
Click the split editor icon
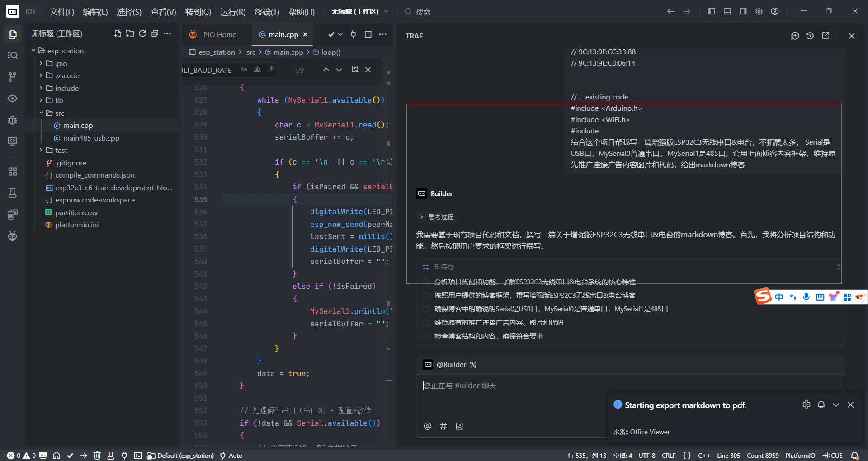[x=368, y=34]
